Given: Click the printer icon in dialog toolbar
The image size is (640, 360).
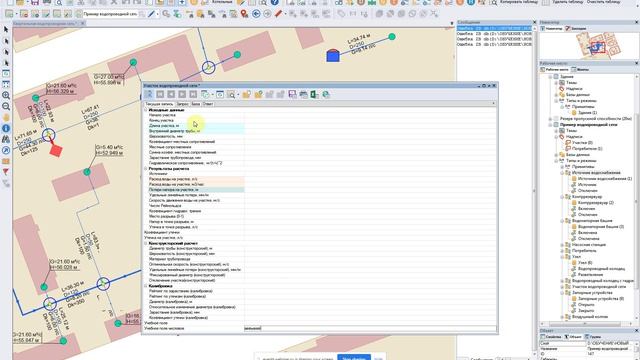Looking at the screenshot, I should click(303, 95).
